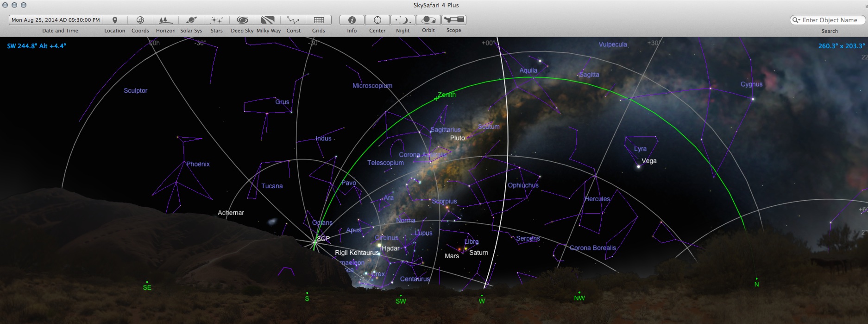The height and width of the screenshot is (324, 868).
Task: Click the Telescopium constellation label
Action: [x=385, y=163]
